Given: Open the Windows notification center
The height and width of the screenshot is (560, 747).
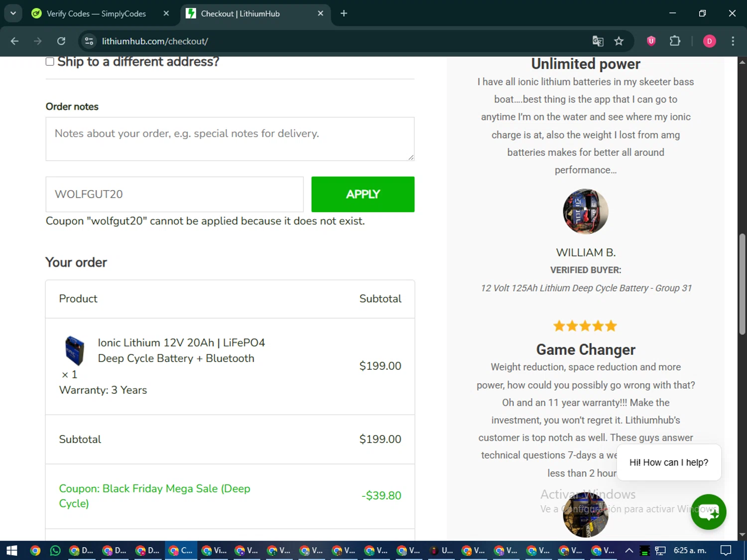Looking at the screenshot, I should point(726,551).
